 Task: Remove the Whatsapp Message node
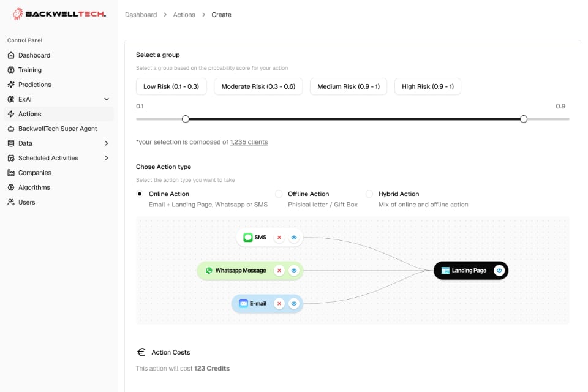coord(279,271)
